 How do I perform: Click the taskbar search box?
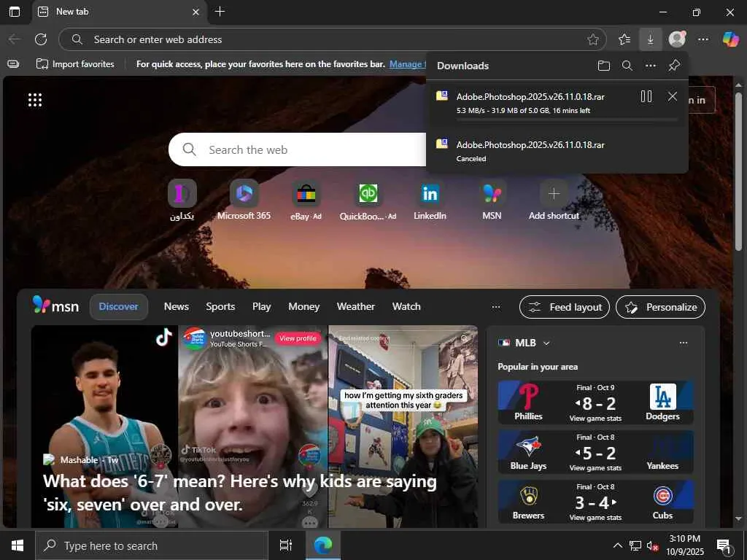click(152, 545)
